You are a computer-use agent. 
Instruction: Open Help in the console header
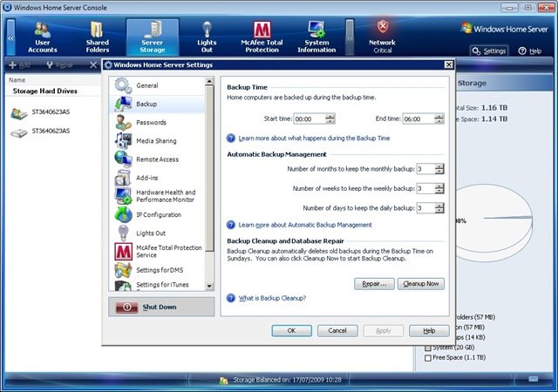(x=530, y=51)
